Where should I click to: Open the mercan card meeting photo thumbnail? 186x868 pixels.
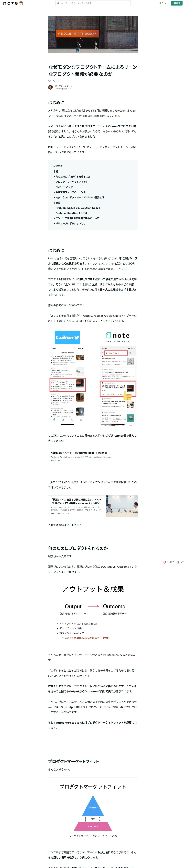click(x=122, y=506)
